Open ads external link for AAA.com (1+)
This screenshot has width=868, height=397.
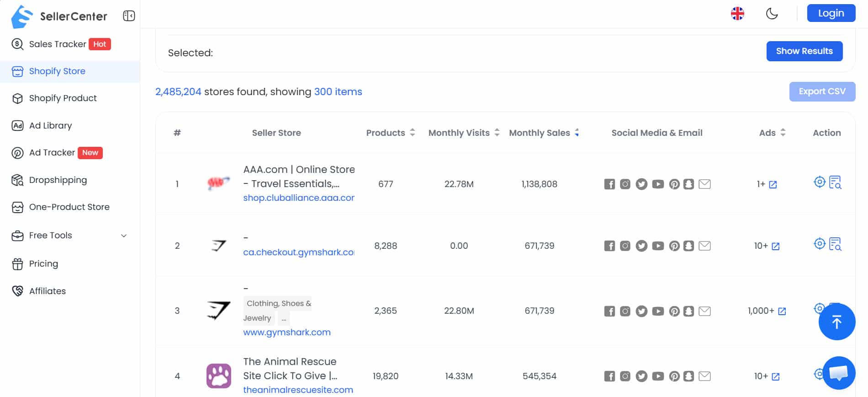tap(773, 185)
